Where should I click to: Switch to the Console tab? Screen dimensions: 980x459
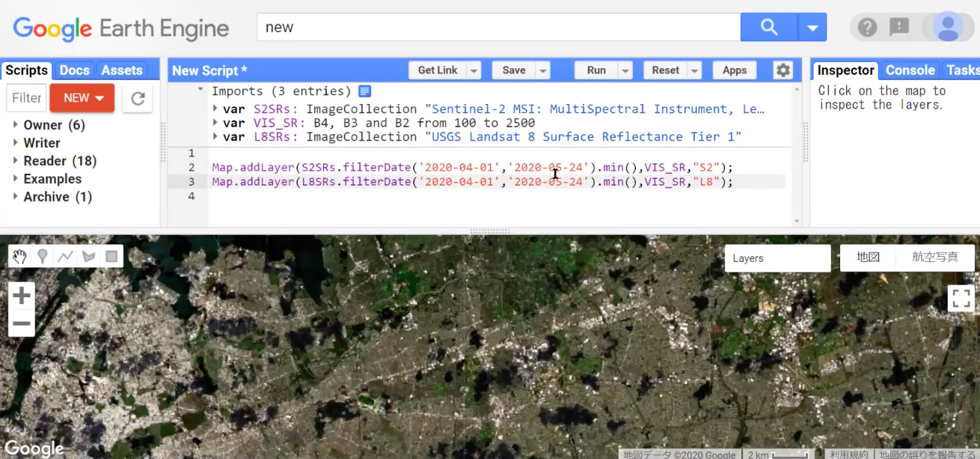click(x=910, y=70)
